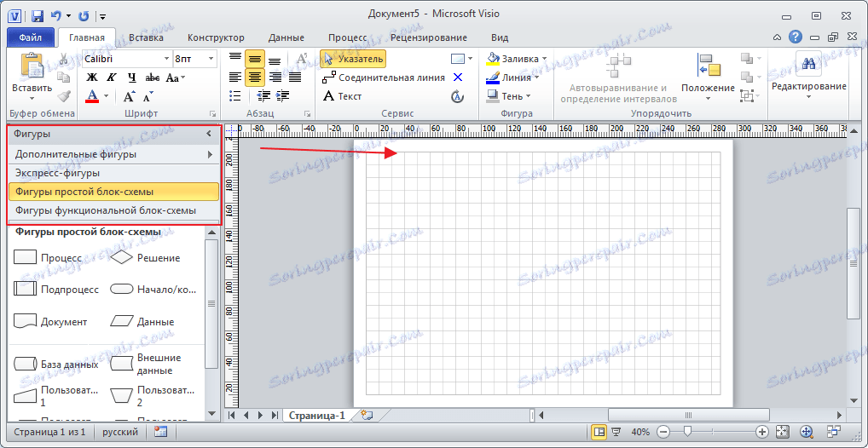Click the blue X connection point tool

(x=457, y=77)
